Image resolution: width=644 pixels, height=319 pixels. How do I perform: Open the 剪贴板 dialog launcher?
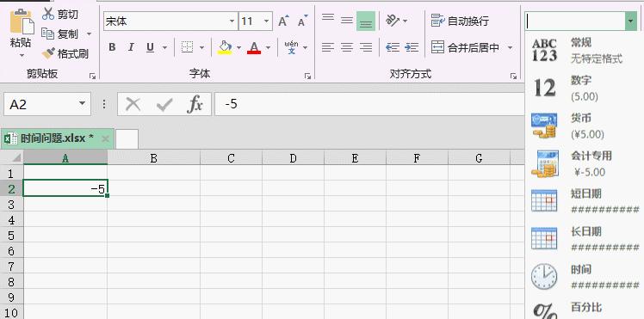pos(92,76)
